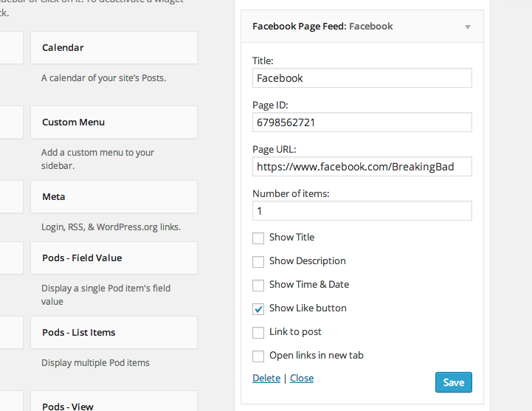Click the Number of items field
Image resolution: width=532 pixels, height=411 pixels.
click(x=362, y=211)
